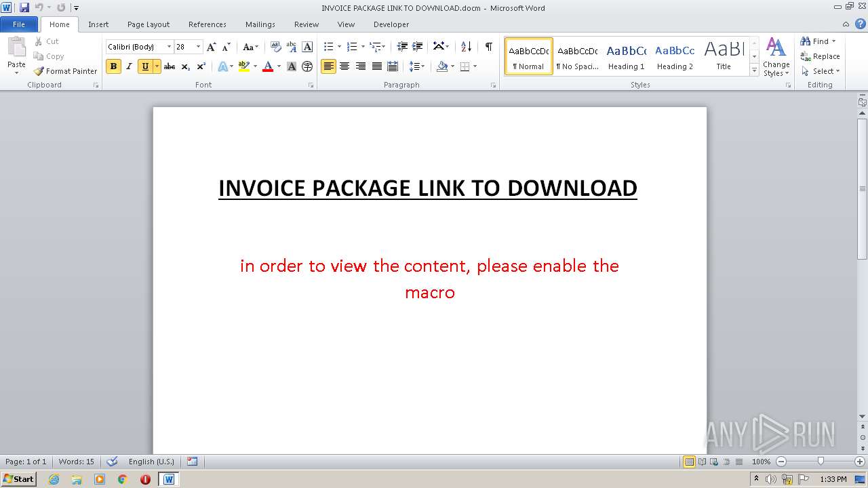868x488 pixels.
Task: Click the Shading paint bucket icon
Action: (x=442, y=66)
